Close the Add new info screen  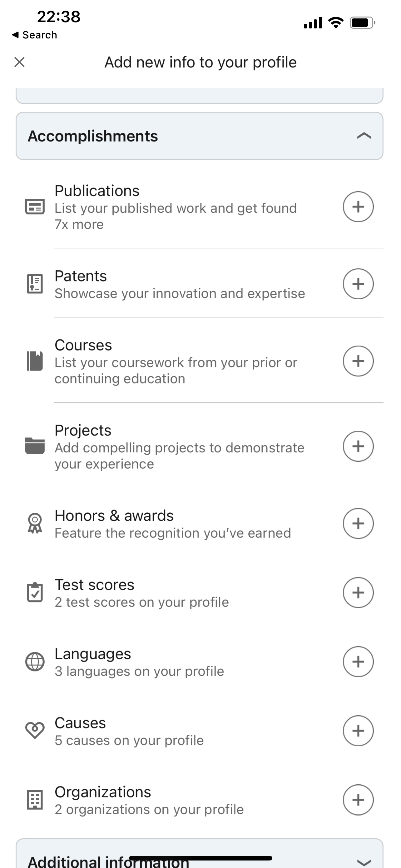pyautogui.click(x=20, y=62)
